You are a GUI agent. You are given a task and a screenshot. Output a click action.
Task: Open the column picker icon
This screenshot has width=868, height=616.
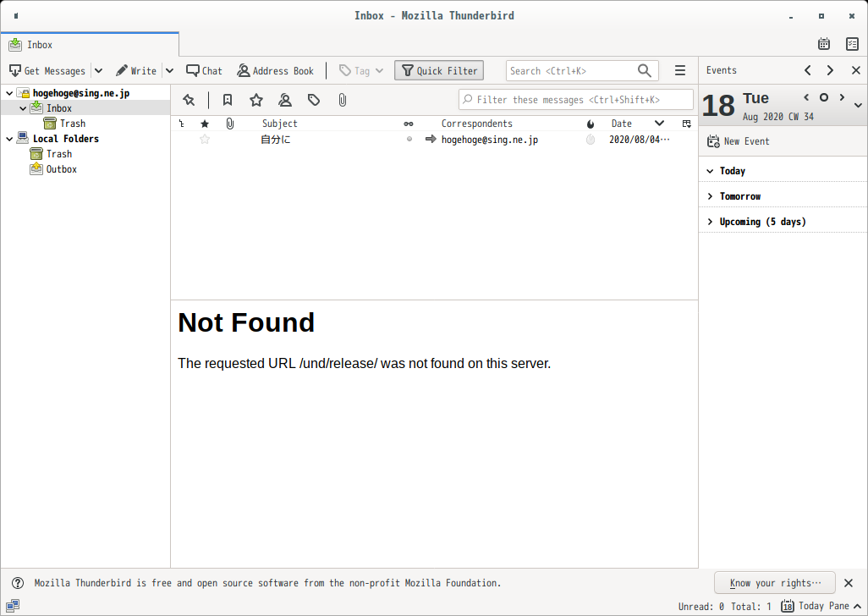(x=686, y=124)
